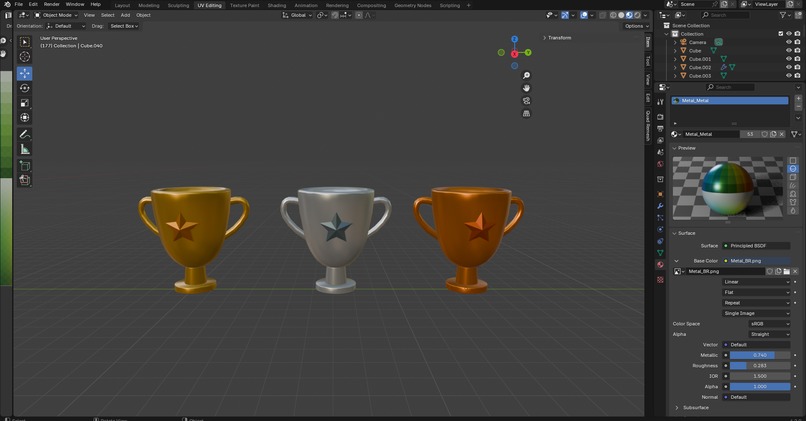Open the Tool properties tab icon
The width and height of the screenshot is (806, 421).
coord(661,102)
